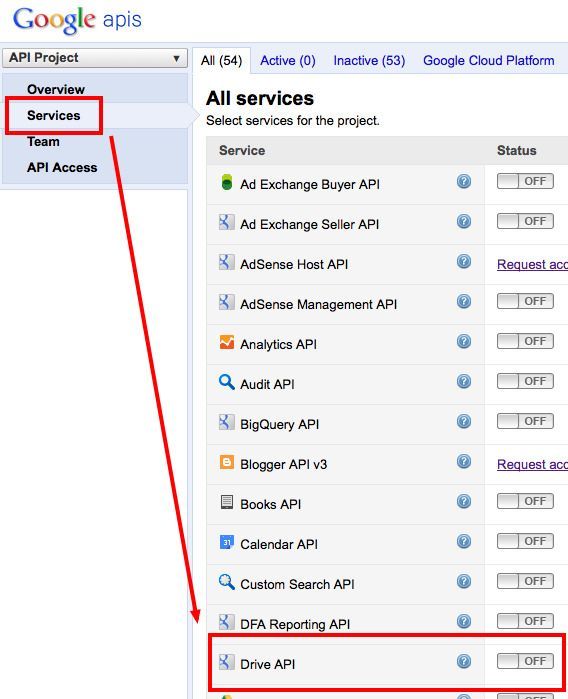Turn on Custom Search API switch
The height and width of the screenshot is (699, 568).
click(525, 581)
